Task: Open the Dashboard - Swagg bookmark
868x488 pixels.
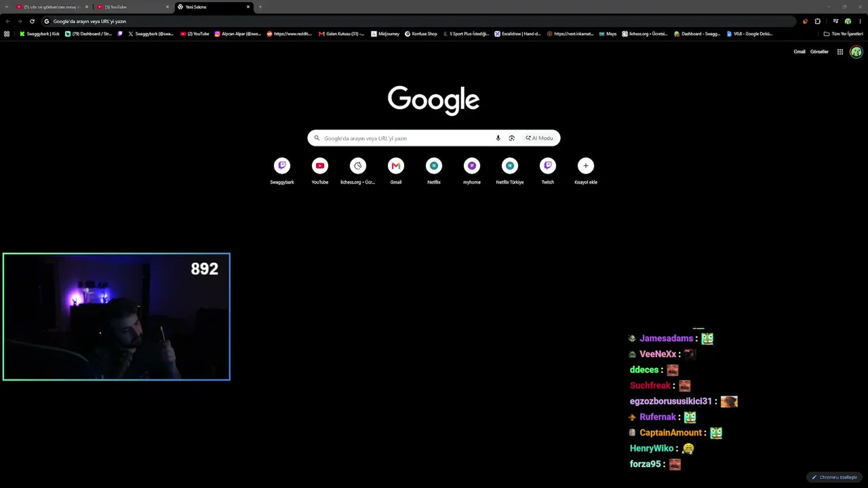Action: pyautogui.click(x=697, y=33)
